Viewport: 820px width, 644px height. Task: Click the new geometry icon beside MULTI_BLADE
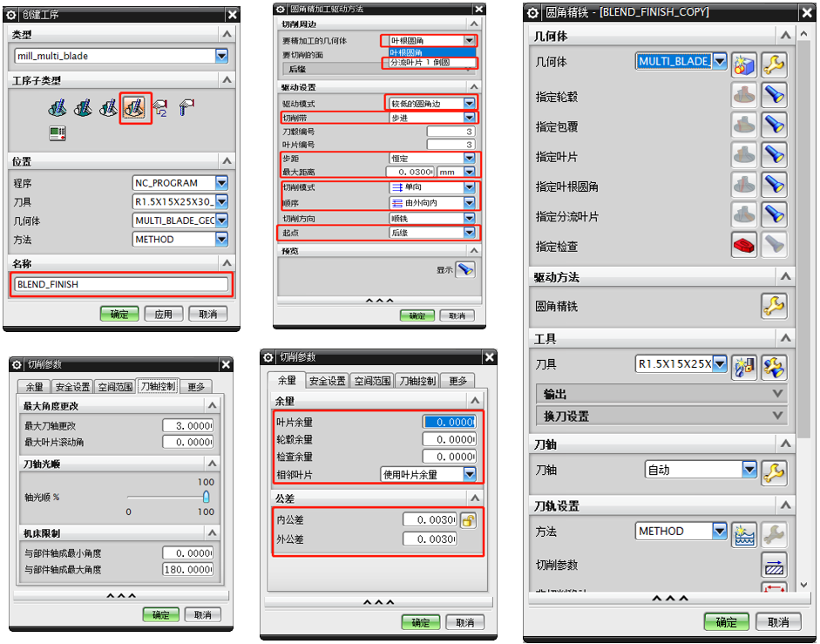point(744,65)
